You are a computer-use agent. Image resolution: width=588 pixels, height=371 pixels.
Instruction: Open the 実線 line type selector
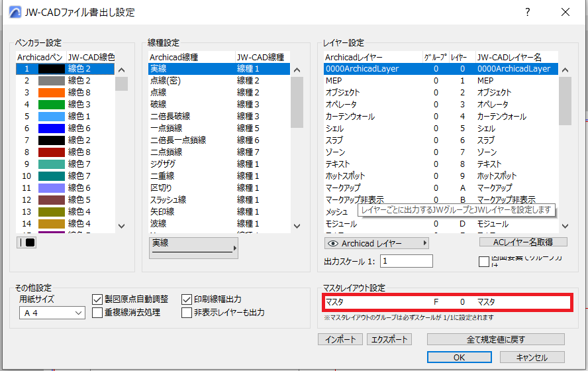click(193, 248)
